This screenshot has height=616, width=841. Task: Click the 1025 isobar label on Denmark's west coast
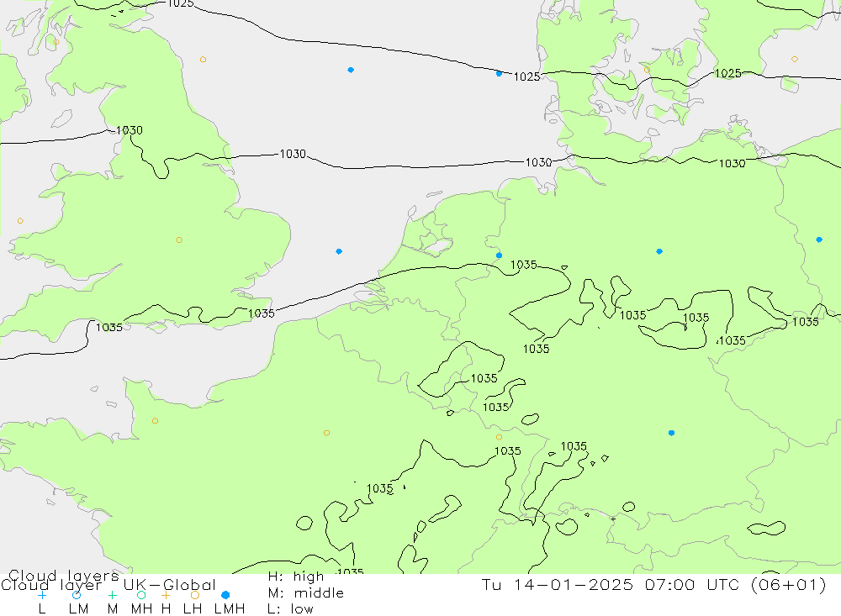tap(526, 76)
